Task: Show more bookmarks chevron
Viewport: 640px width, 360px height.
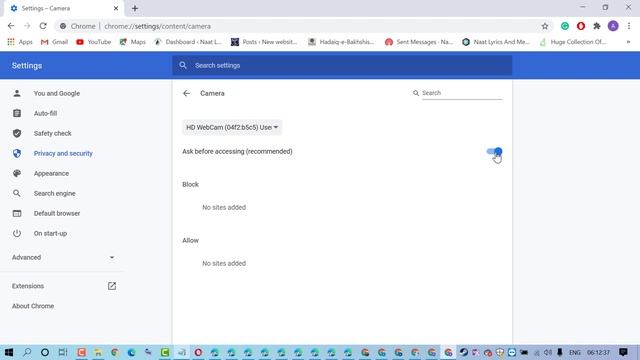Action: click(628, 42)
